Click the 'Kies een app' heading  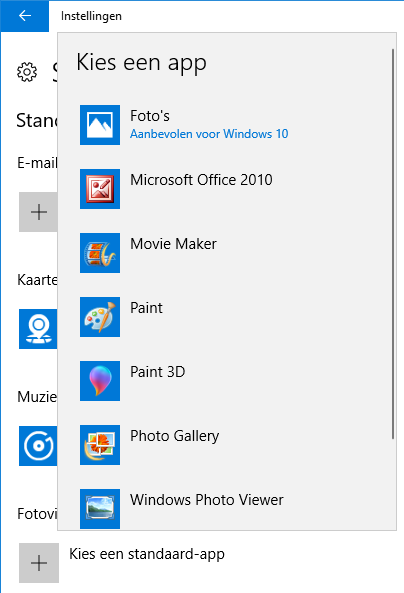[x=141, y=63]
